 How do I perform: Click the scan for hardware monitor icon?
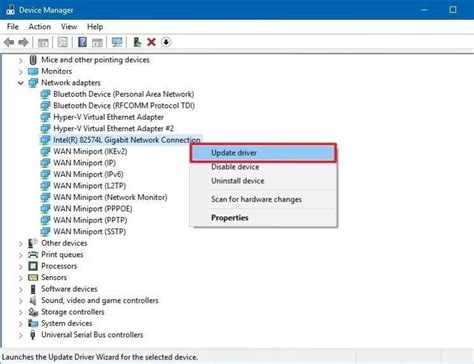pos(117,42)
